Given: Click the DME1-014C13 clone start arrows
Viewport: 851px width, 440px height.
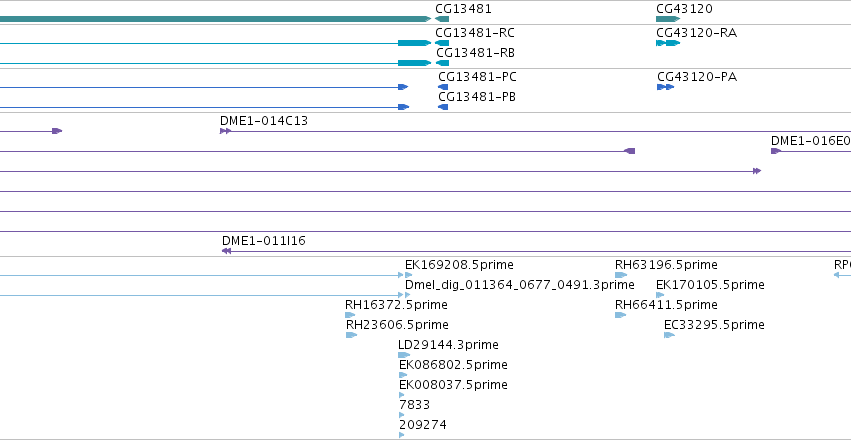Looking at the screenshot, I should click(225, 131).
